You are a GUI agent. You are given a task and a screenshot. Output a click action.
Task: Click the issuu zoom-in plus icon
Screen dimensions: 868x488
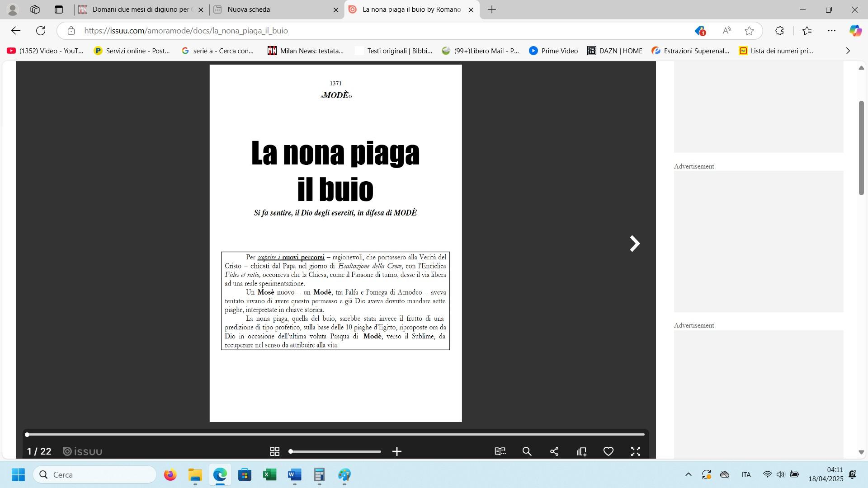click(x=397, y=451)
